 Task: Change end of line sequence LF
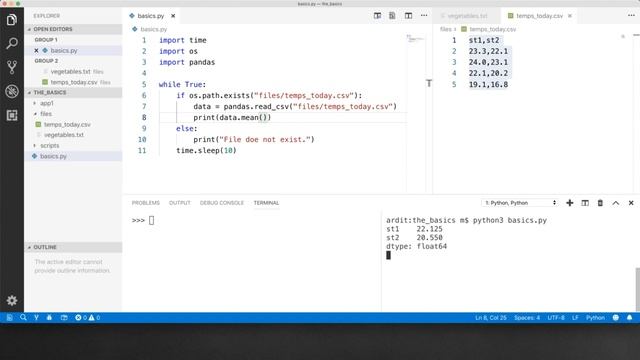(575, 318)
